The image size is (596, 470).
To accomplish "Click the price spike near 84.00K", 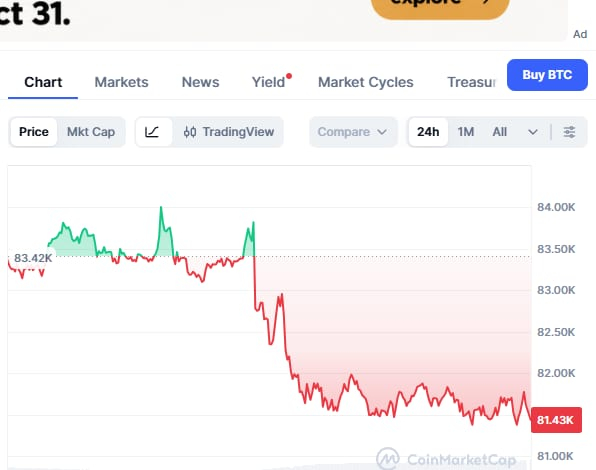I will point(161,208).
